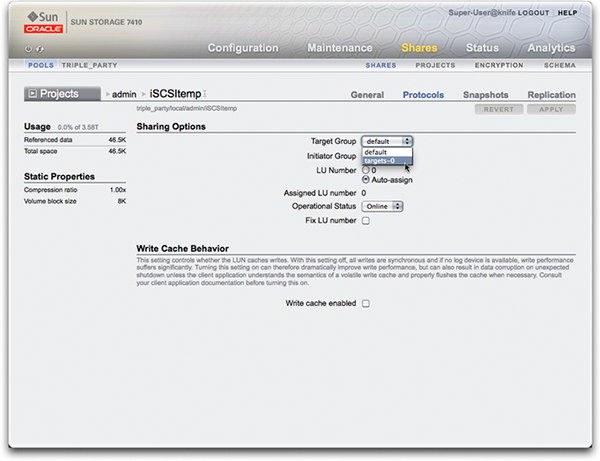Switch to the ENCRYPTION sub-navigation

point(499,65)
